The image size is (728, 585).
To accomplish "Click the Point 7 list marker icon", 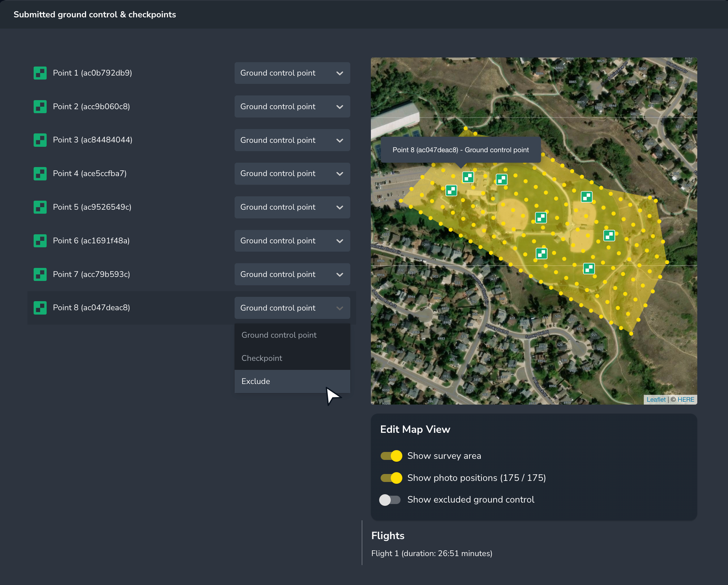I will (40, 274).
